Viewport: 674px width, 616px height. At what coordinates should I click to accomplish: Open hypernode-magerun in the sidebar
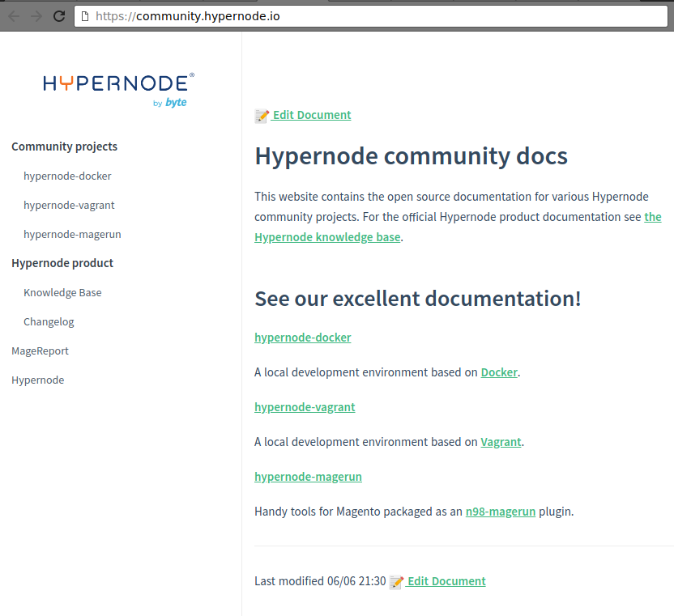72,235
